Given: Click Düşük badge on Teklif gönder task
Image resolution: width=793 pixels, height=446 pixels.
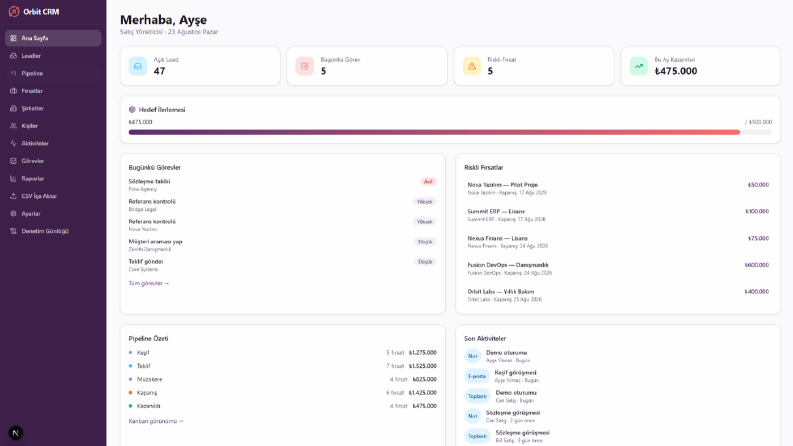Looking at the screenshot, I should (x=425, y=262).
